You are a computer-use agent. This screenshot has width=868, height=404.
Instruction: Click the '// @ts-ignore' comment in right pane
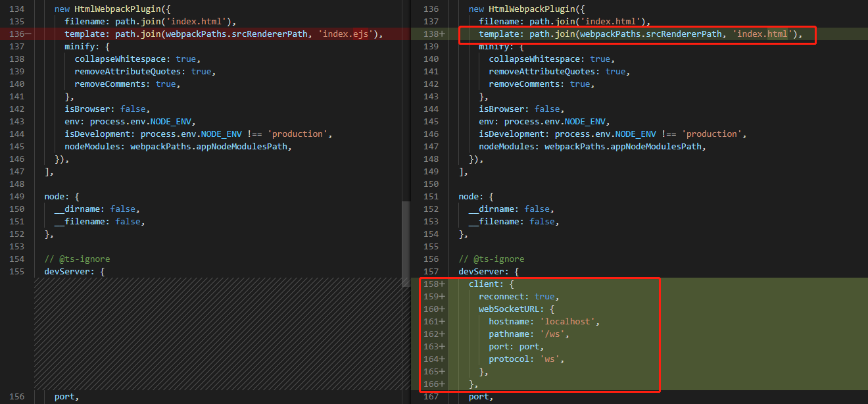click(492, 259)
